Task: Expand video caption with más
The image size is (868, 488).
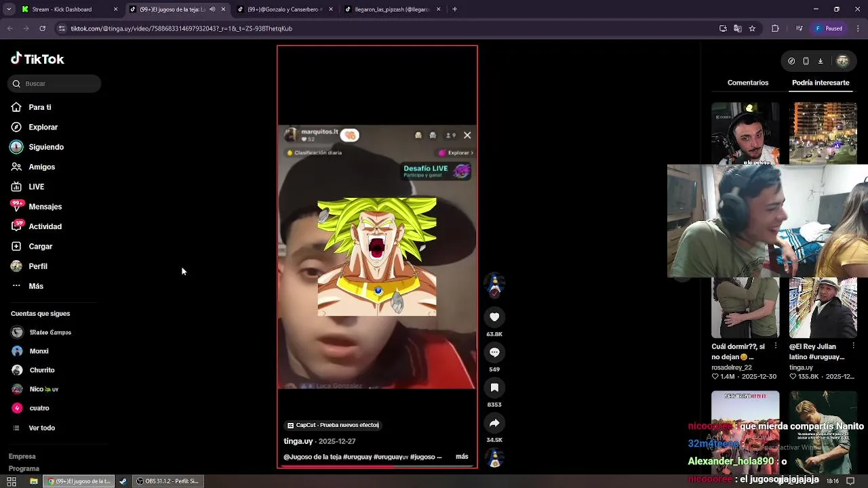Action: (x=462, y=457)
